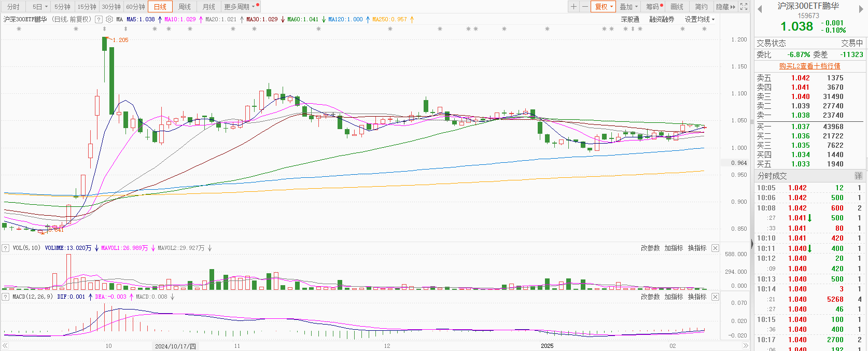The width and height of the screenshot is (868, 351).
Task: Switch to 60分钟 chart tab
Action: (x=135, y=7)
